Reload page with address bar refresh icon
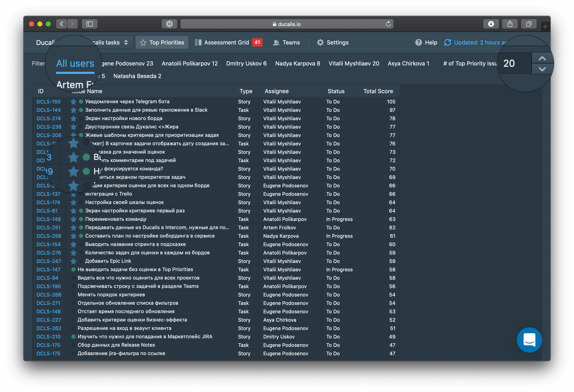 [x=388, y=24]
